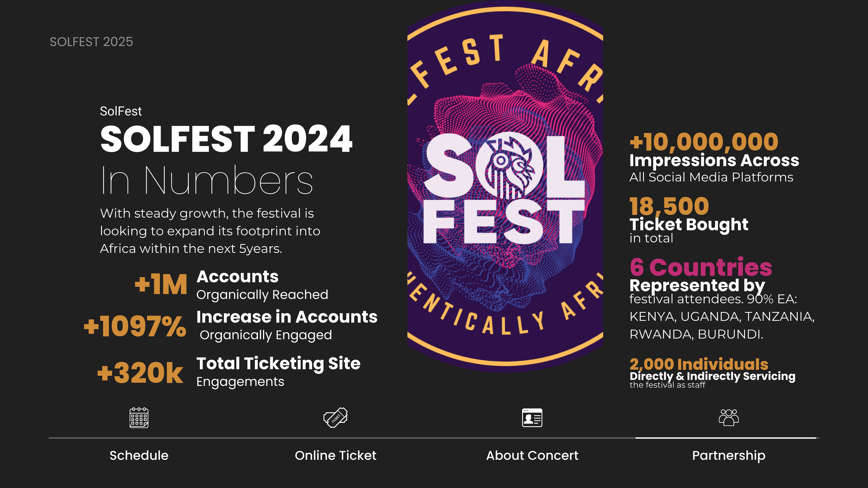Click the +10,000,000 impressions figure
Viewport: 868px width, 488px height.
pyautogui.click(x=704, y=141)
